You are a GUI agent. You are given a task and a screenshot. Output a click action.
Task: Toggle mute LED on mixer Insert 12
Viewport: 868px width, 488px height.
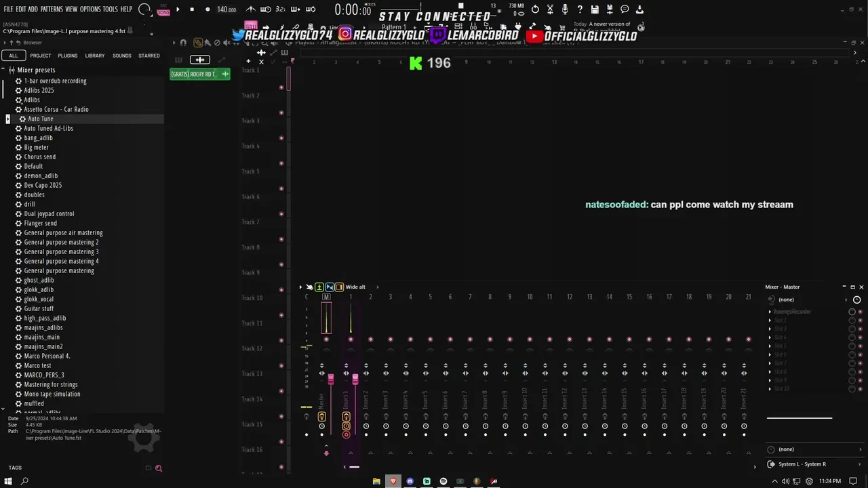click(x=570, y=340)
